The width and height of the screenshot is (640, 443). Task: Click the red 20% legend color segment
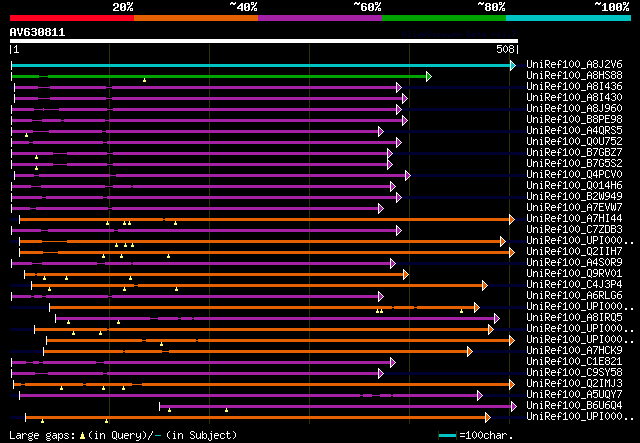[72, 18]
